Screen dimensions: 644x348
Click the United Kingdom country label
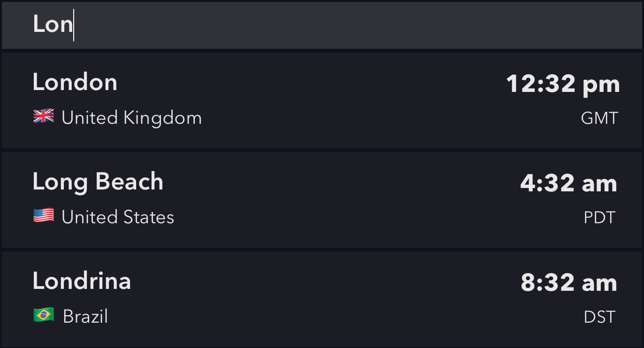pos(131,118)
